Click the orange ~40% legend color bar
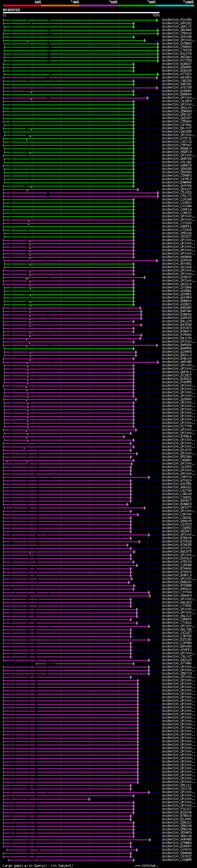This screenshot has height=868, width=197. [x=60, y=6]
